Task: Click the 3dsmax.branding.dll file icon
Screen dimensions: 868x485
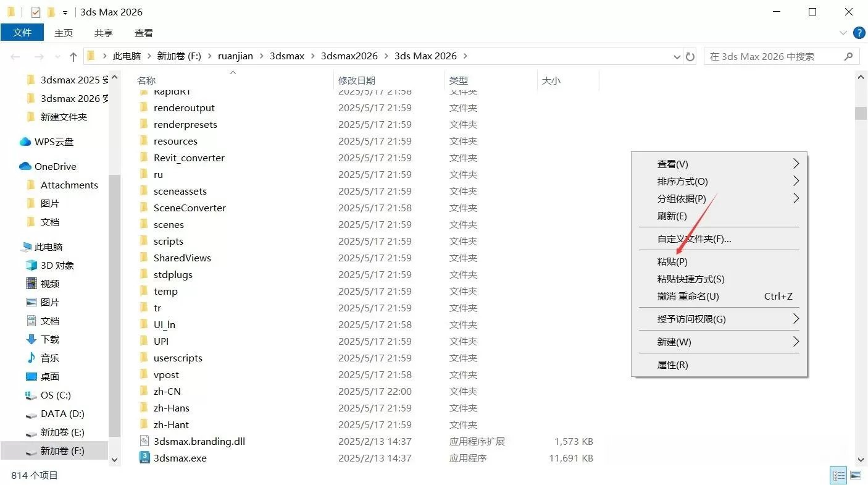Action: coord(144,441)
